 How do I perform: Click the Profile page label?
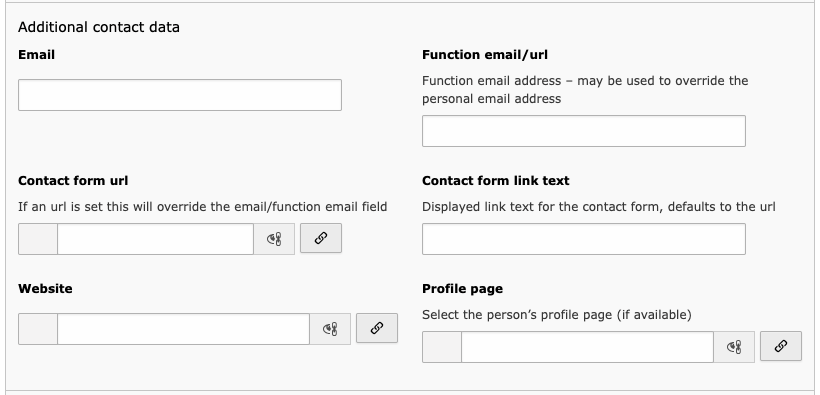coord(462,289)
